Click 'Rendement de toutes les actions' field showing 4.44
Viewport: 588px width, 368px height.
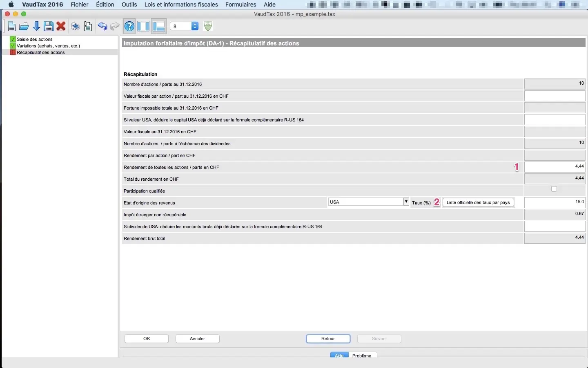point(555,167)
